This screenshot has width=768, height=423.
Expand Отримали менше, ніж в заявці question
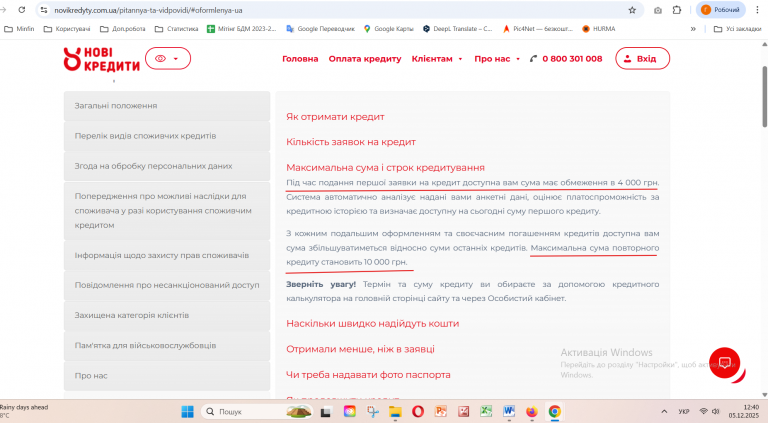(x=360, y=349)
